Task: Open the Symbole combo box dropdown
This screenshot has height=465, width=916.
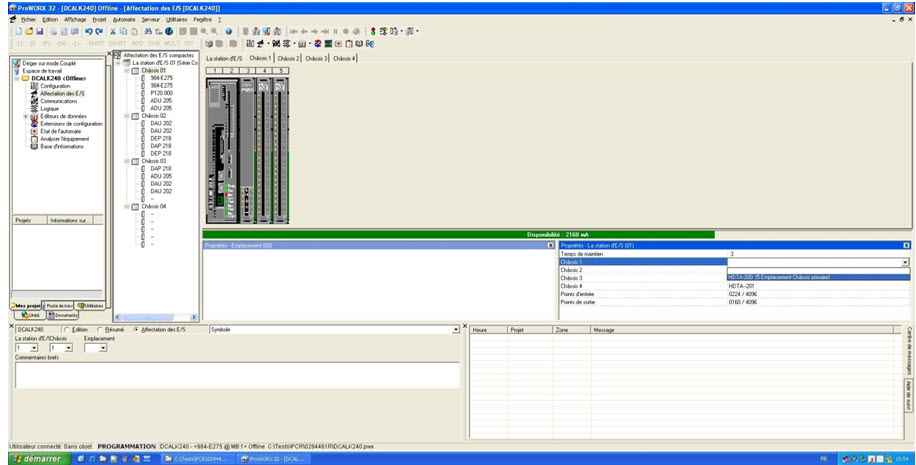Action: click(x=456, y=330)
